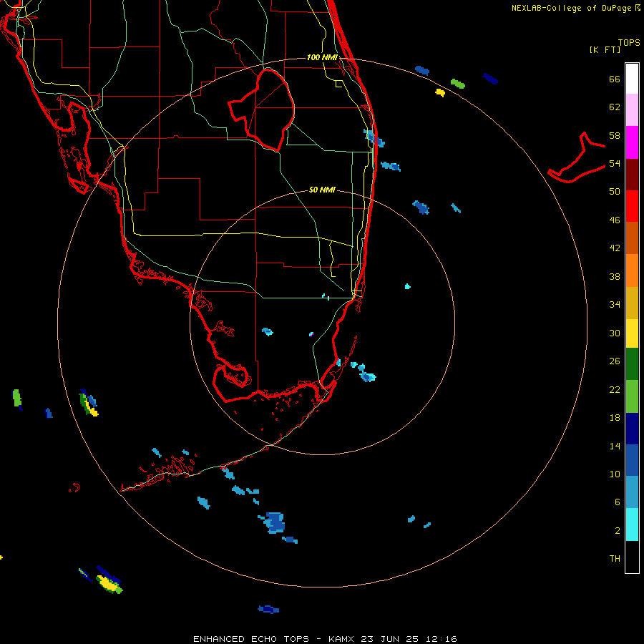Select the ENHANCED ECHO TOPS footer title
The height and width of the screenshot is (644, 644).
tap(251, 639)
